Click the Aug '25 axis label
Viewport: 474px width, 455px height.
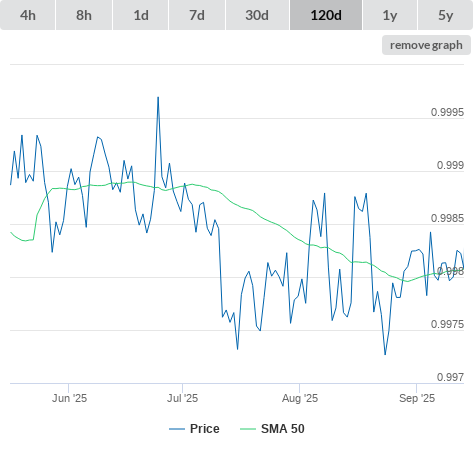(x=300, y=398)
